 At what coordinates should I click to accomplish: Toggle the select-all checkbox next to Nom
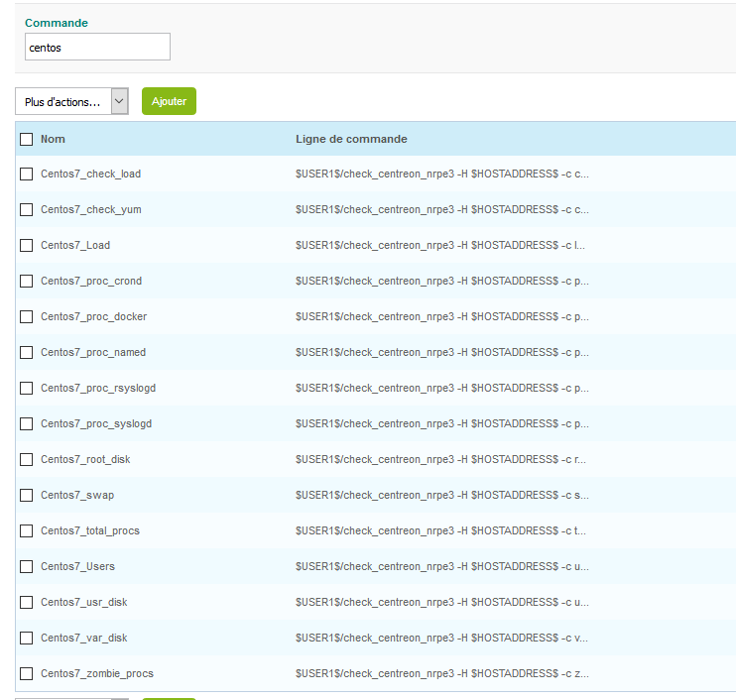pos(26,139)
